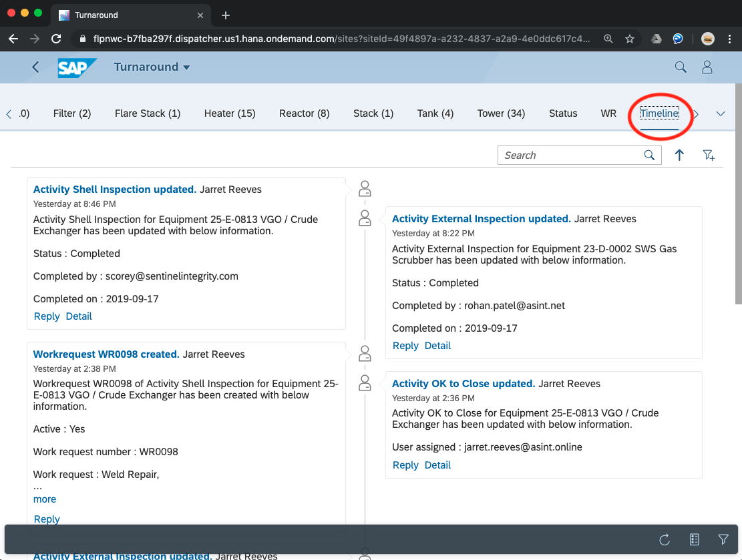Open the Chrome three-dot menu
The height and width of the screenshot is (560, 742).
pyautogui.click(x=729, y=39)
